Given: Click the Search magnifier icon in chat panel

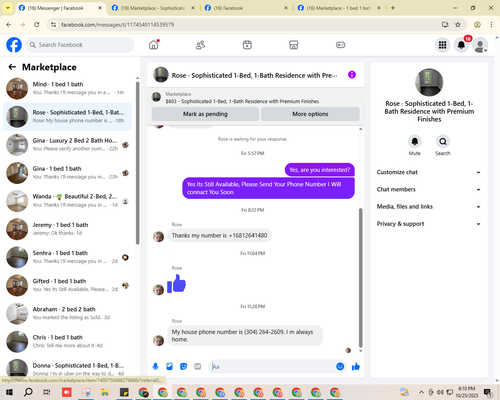Looking at the screenshot, I should (x=443, y=141).
